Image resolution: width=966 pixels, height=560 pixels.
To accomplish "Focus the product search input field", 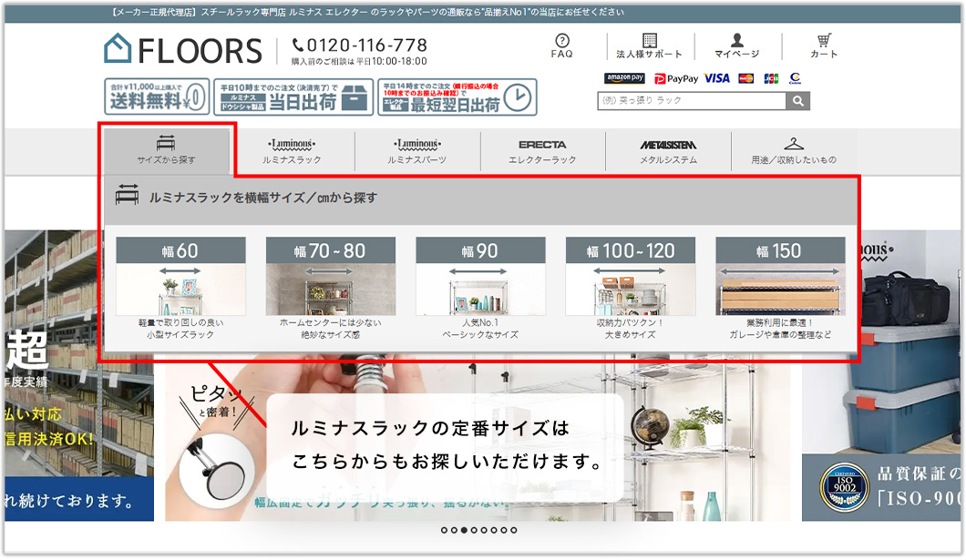I will (x=691, y=101).
